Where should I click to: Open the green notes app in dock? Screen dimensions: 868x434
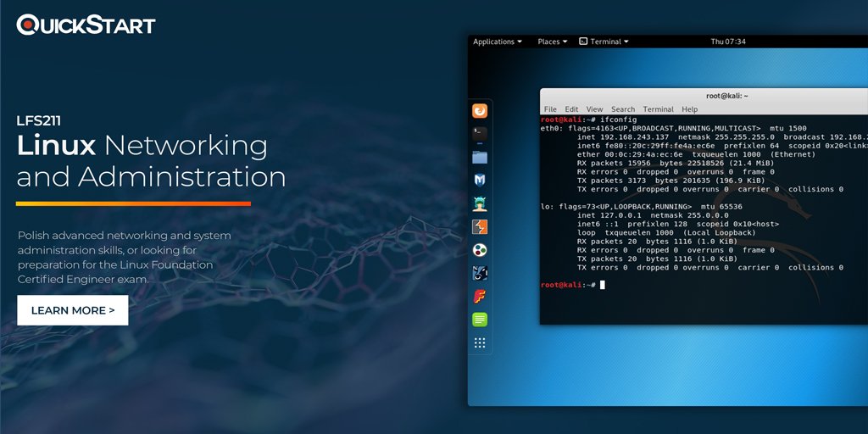click(480, 320)
